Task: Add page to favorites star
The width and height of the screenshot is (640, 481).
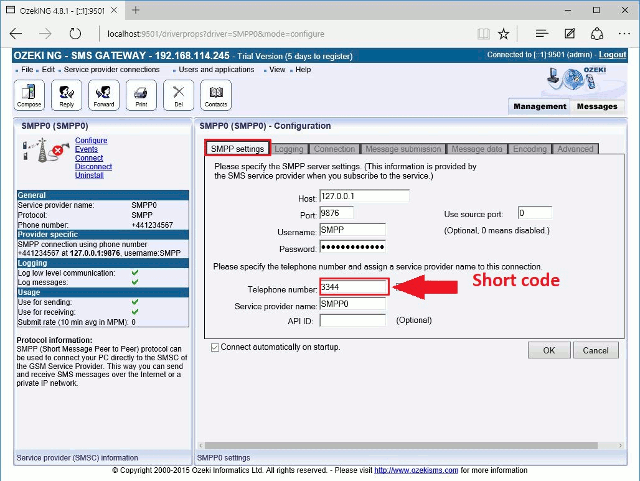Action: pos(504,34)
